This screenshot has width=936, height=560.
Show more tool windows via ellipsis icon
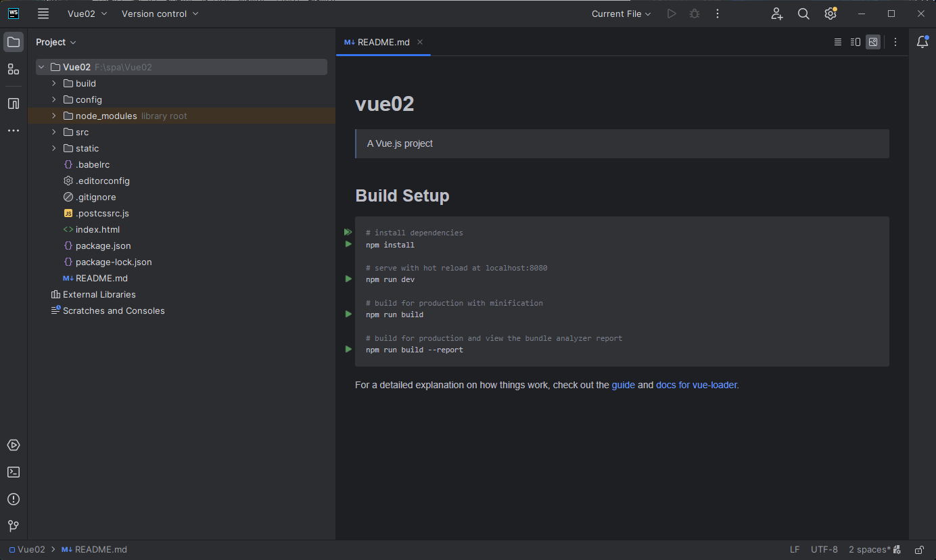(14, 131)
